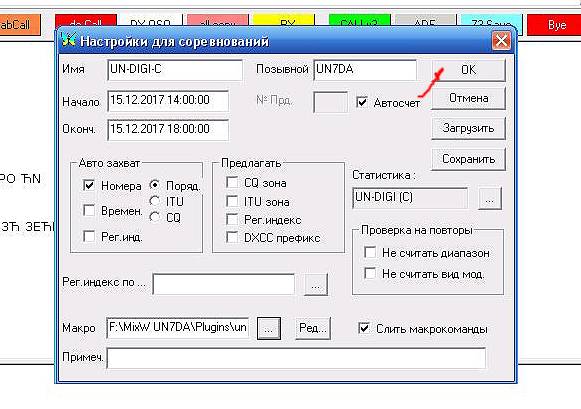Image resolution: width=581 pixels, height=409 pixels.
Task: Enable the Автосчет checkbox
Action: [362, 102]
